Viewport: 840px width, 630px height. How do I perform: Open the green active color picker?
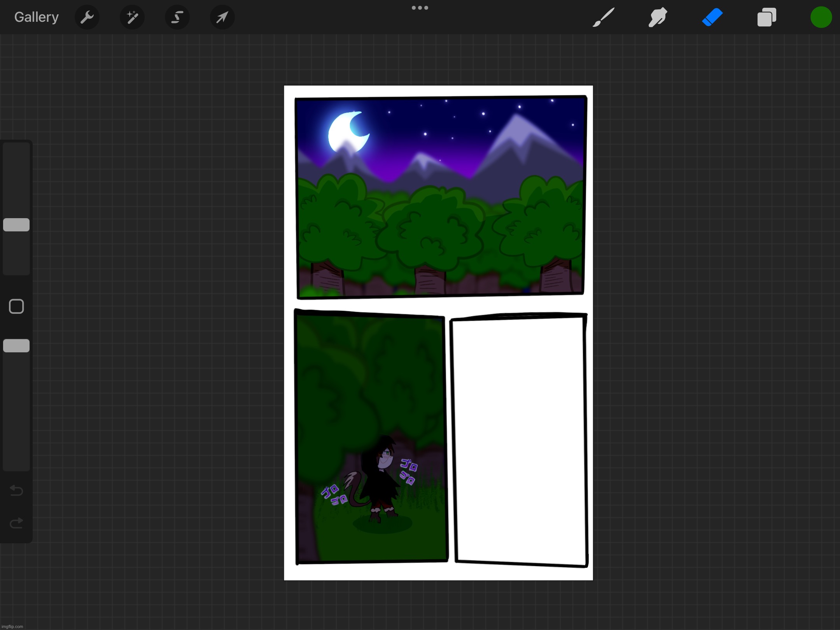click(x=821, y=17)
